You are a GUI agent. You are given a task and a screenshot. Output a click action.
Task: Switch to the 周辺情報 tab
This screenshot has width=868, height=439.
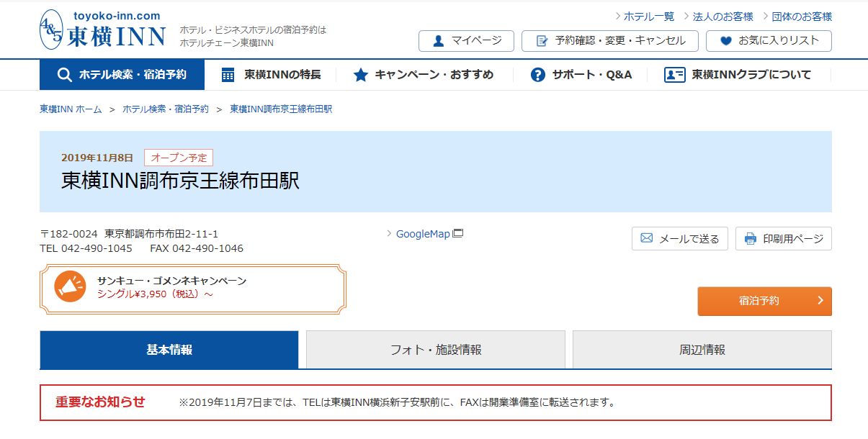[x=702, y=350]
